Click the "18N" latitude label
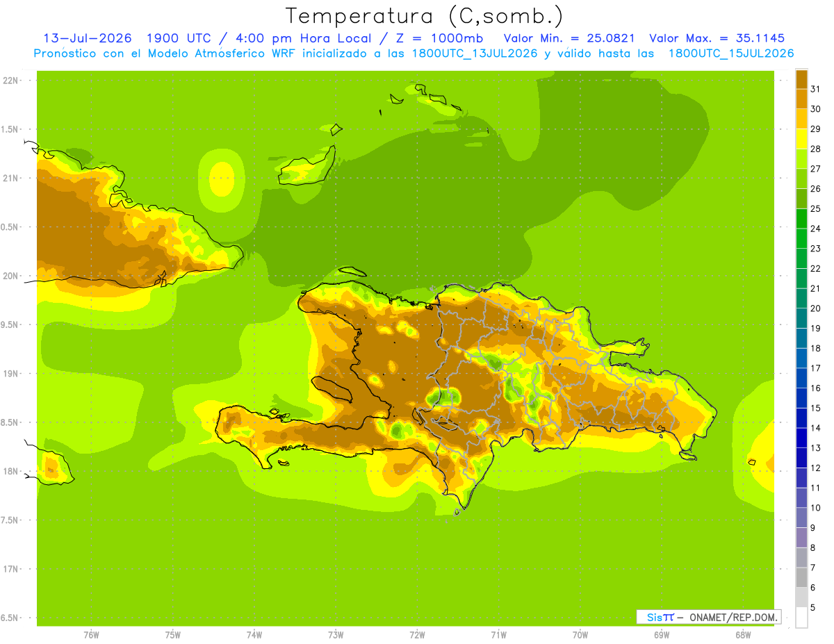Viewport: 834px width, 644px height. (x=10, y=471)
